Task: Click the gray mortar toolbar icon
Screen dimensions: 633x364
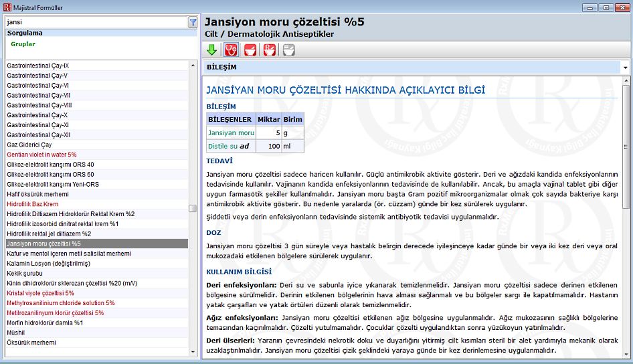Action: pos(288,50)
